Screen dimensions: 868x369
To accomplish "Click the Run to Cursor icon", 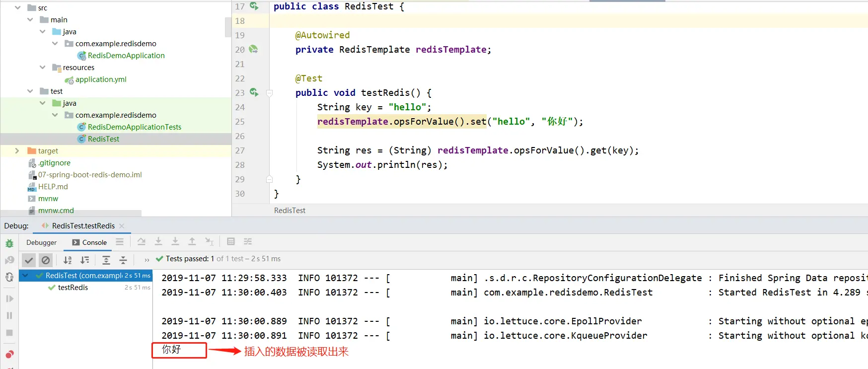I will pyautogui.click(x=210, y=242).
